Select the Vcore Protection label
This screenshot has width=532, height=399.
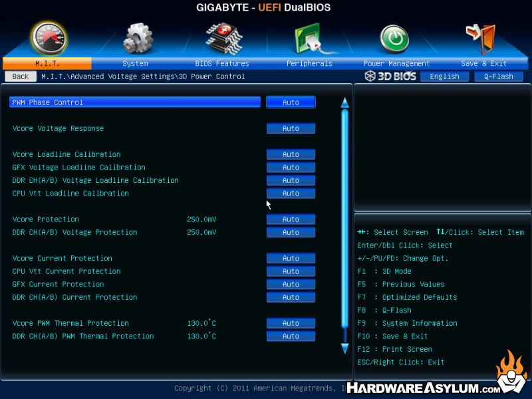pos(45,219)
